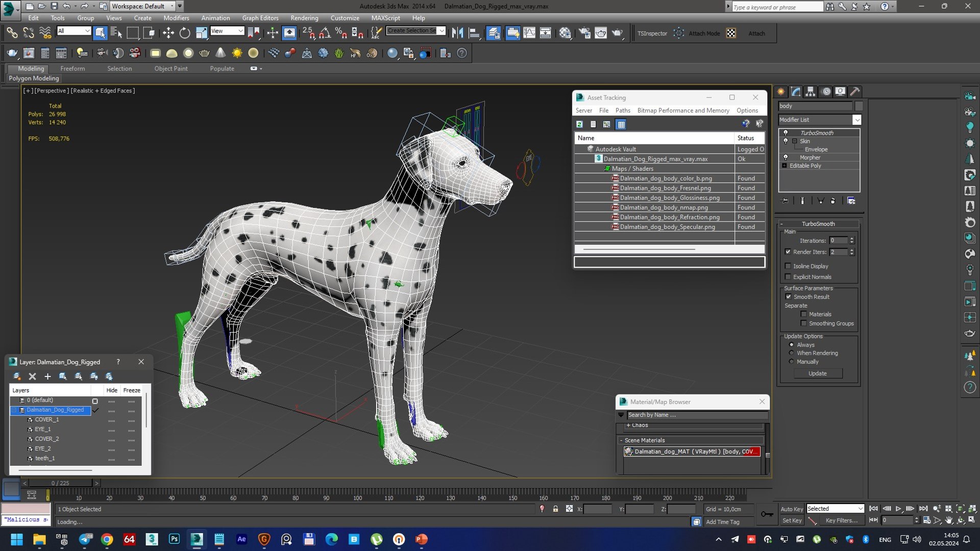
Task: Click the body object color swatch
Action: point(859,106)
